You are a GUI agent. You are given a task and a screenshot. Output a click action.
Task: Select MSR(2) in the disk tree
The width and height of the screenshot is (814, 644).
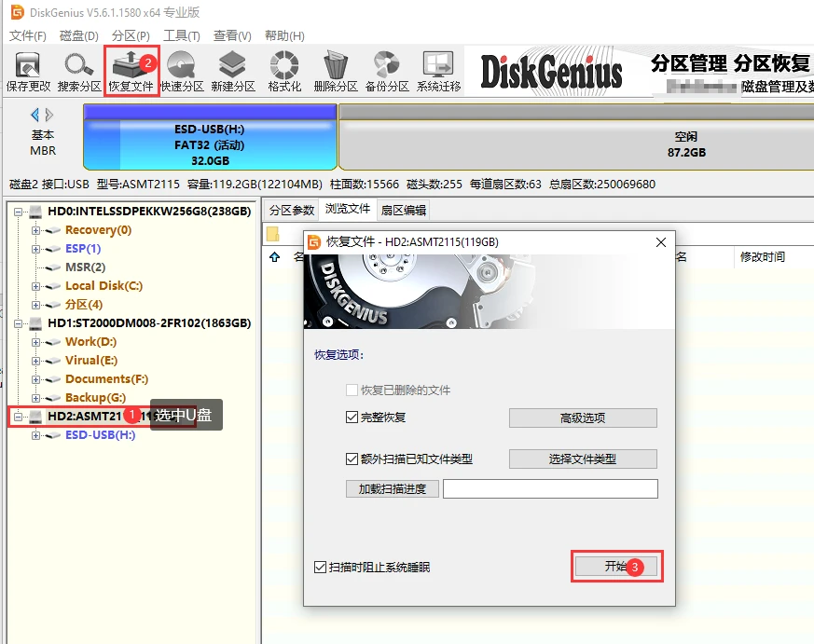pyautogui.click(x=85, y=267)
